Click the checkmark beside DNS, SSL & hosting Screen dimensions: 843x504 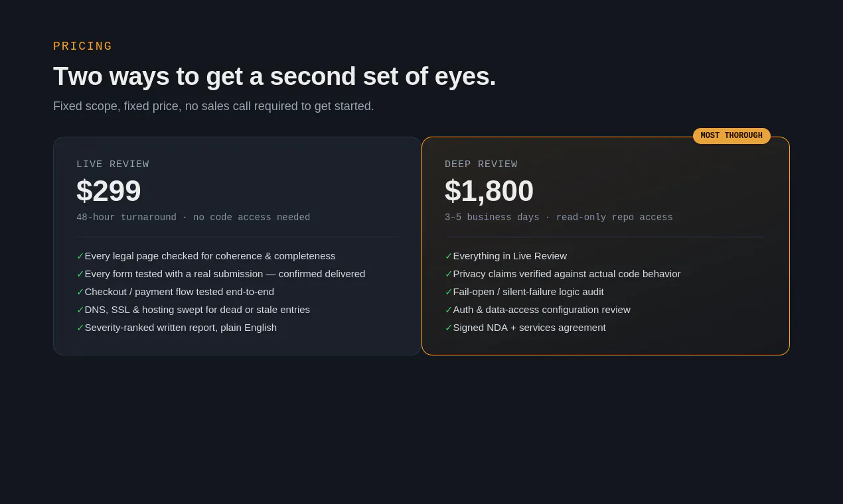pyautogui.click(x=80, y=310)
